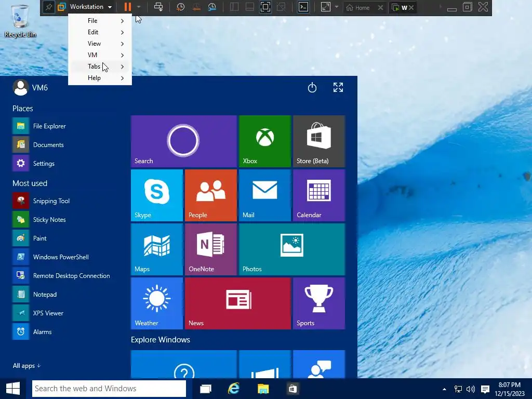Switch to the Home tab

coord(358,7)
